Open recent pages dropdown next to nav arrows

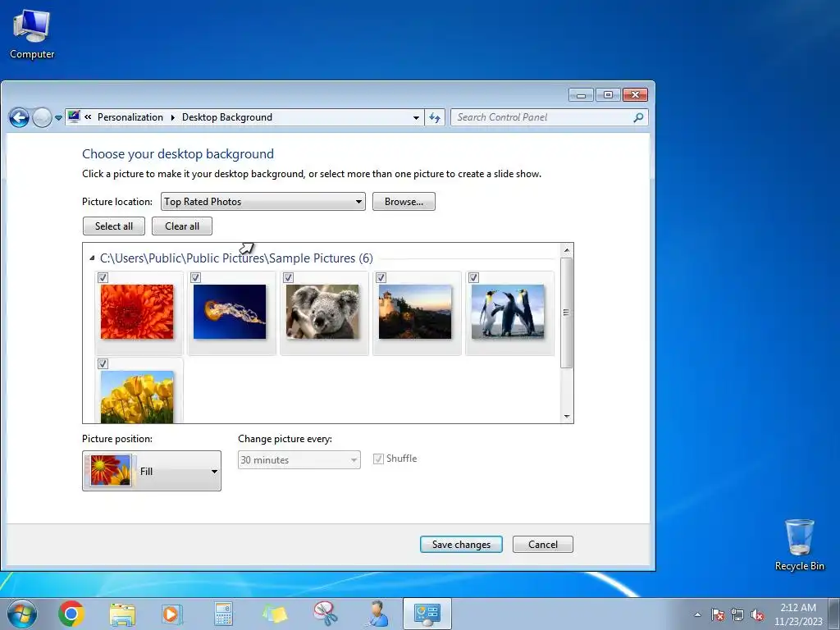pos(58,118)
